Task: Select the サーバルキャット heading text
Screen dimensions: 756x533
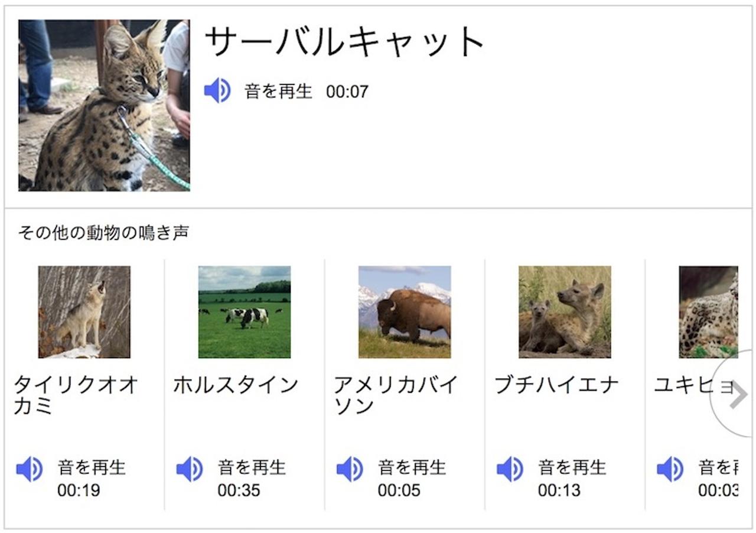Action: [343, 41]
